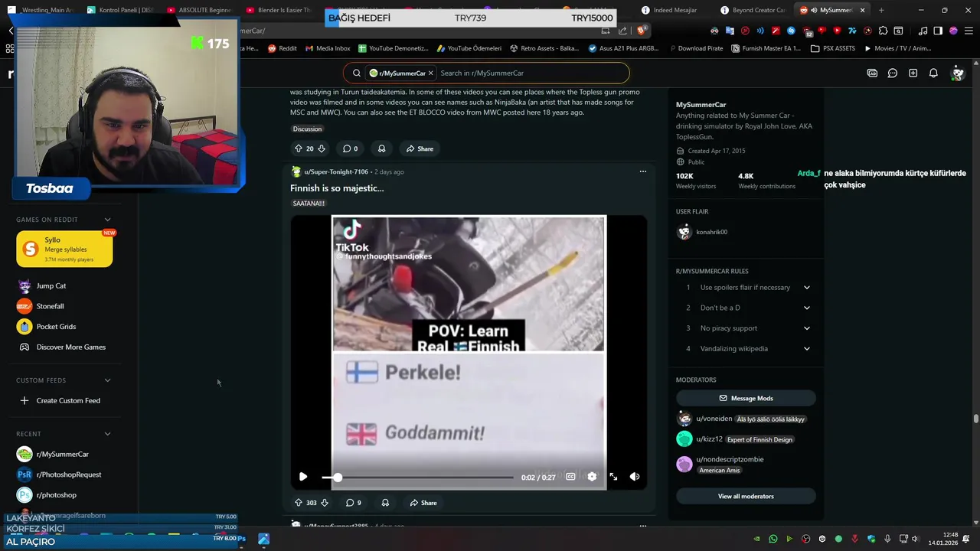Click the Advertise icon in Reddit header
The image size is (980, 551).
[872, 73]
